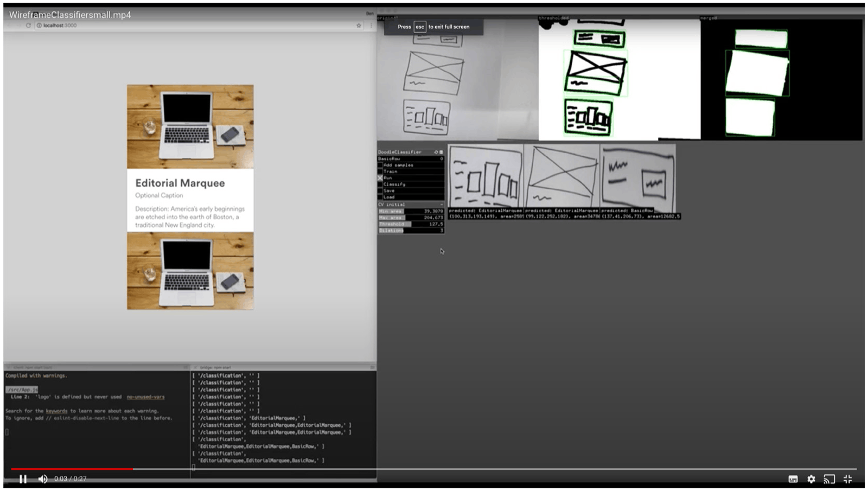The height and width of the screenshot is (491, 868).
Task: Click the crossed-box doodle thumbnail
Action: click(x=562, y=176)
